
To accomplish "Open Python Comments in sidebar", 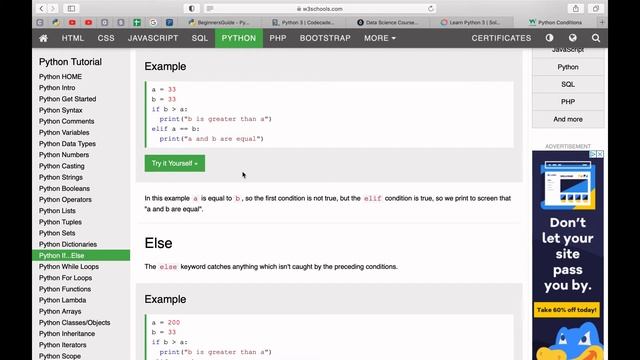I will [67, 121].
